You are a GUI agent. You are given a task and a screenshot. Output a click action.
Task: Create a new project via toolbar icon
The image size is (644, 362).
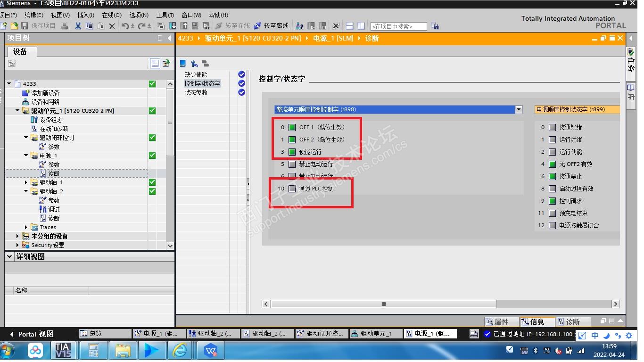(x=4, y=25)
